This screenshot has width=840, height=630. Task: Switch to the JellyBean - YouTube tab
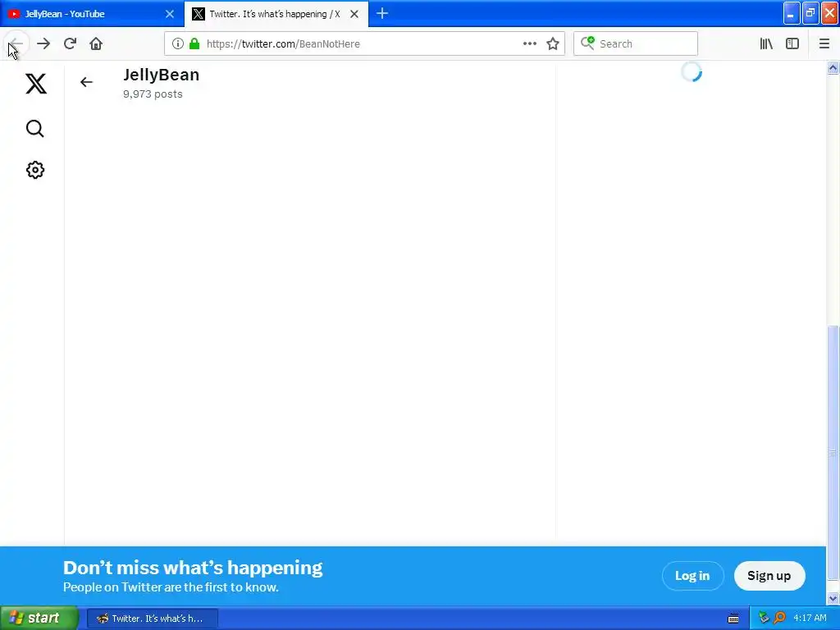[x=92, y=14]
